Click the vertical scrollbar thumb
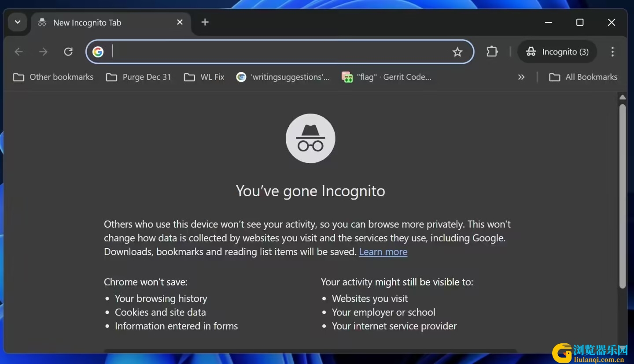 click(x=622, y=196)
